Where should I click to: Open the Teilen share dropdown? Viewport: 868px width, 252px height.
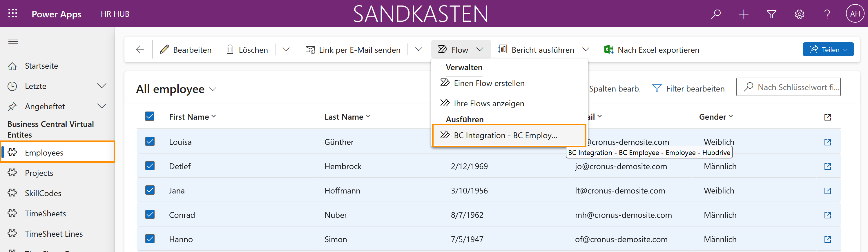828,50
